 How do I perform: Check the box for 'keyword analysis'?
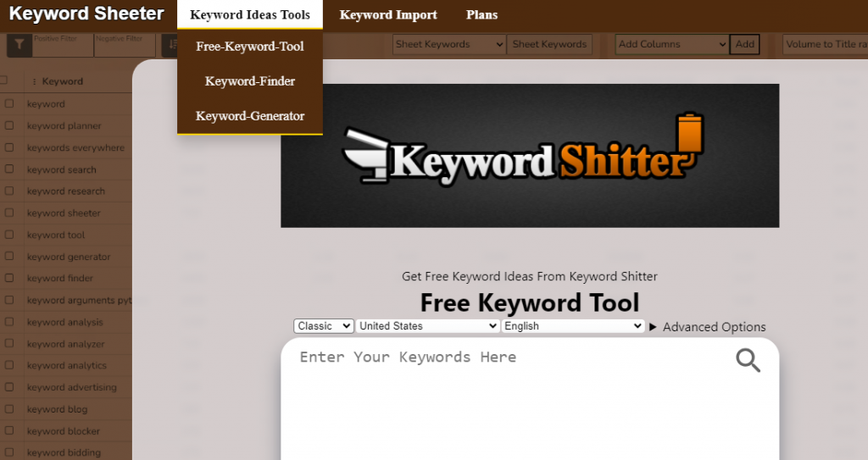tap(9, 322)
